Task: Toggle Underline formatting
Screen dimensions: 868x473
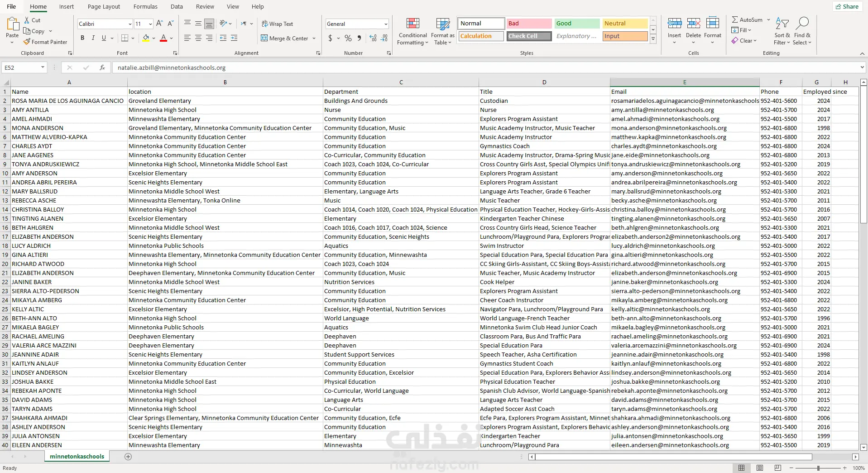Action: click(104, 38)
